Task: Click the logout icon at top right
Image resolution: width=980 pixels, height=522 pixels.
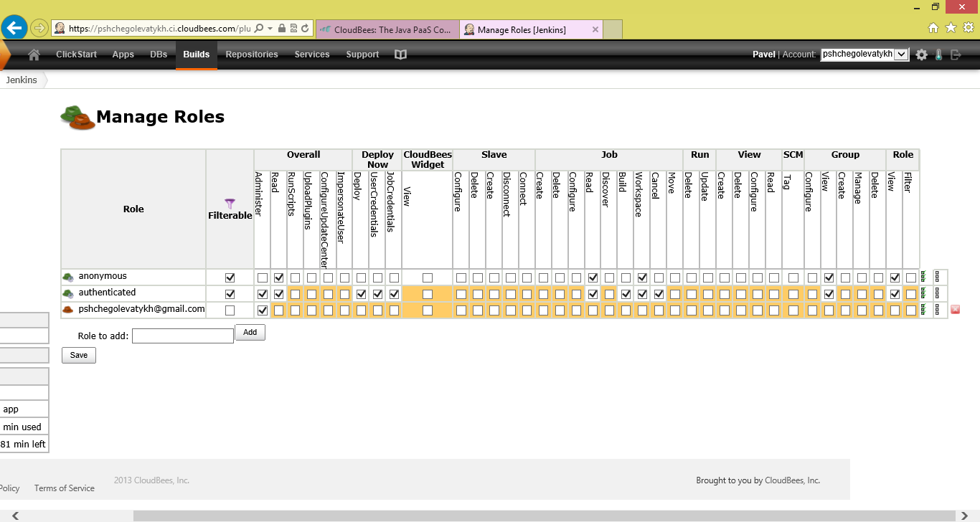Action: pos(956,54)
